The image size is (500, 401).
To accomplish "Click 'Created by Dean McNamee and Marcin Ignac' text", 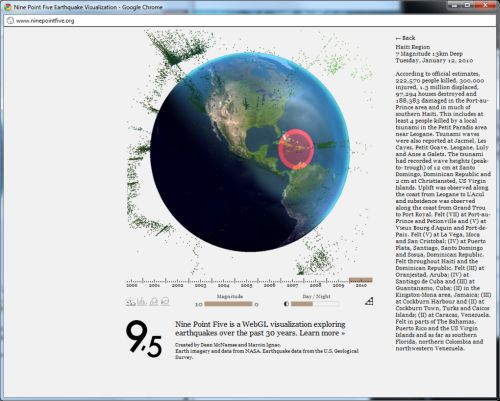I will click(x=228, y=345).
